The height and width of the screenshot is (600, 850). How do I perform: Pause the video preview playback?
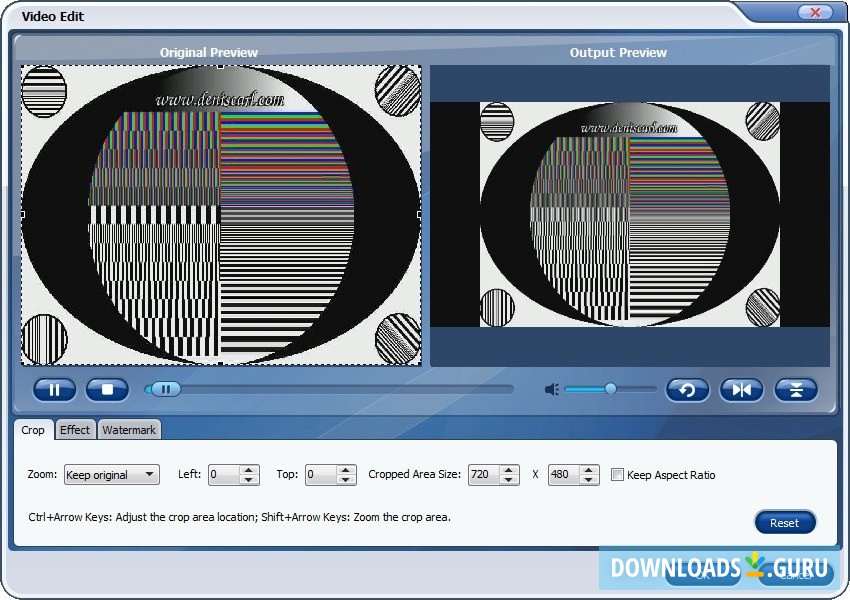pos(54,390)
